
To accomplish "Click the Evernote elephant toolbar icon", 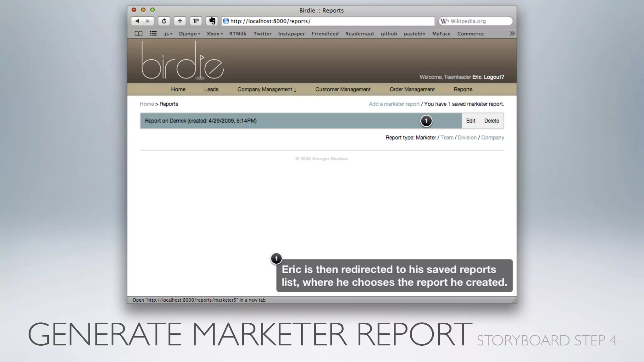I will (212, 21).
